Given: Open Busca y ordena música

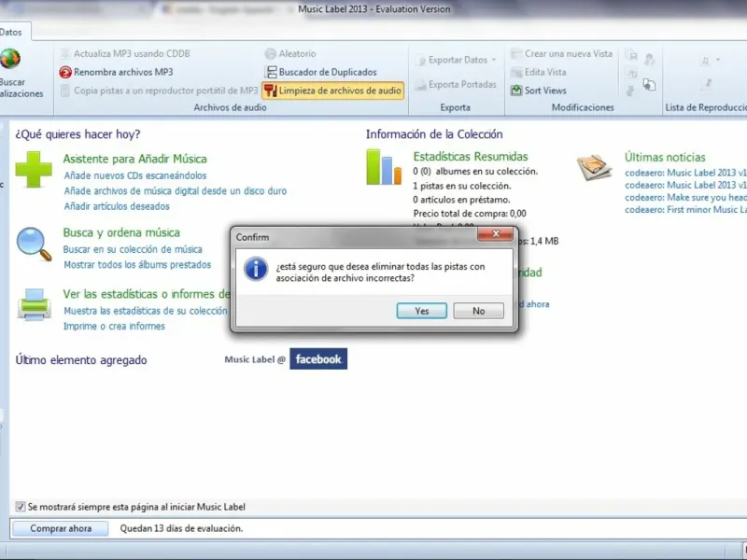Looking at the screenshot, I should pos(121,232).
